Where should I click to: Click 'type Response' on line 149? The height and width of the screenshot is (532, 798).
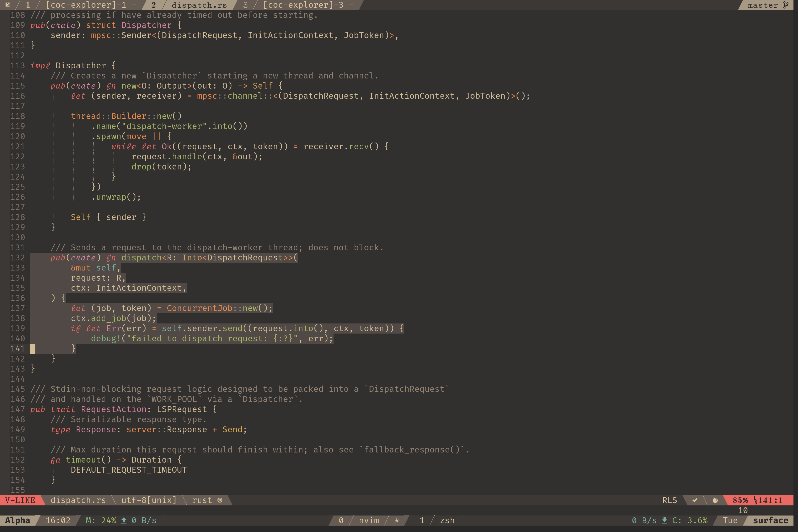point(84,429)
